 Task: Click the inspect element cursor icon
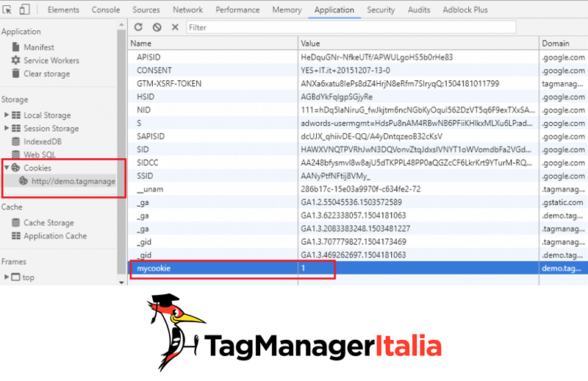coord(7,10)
